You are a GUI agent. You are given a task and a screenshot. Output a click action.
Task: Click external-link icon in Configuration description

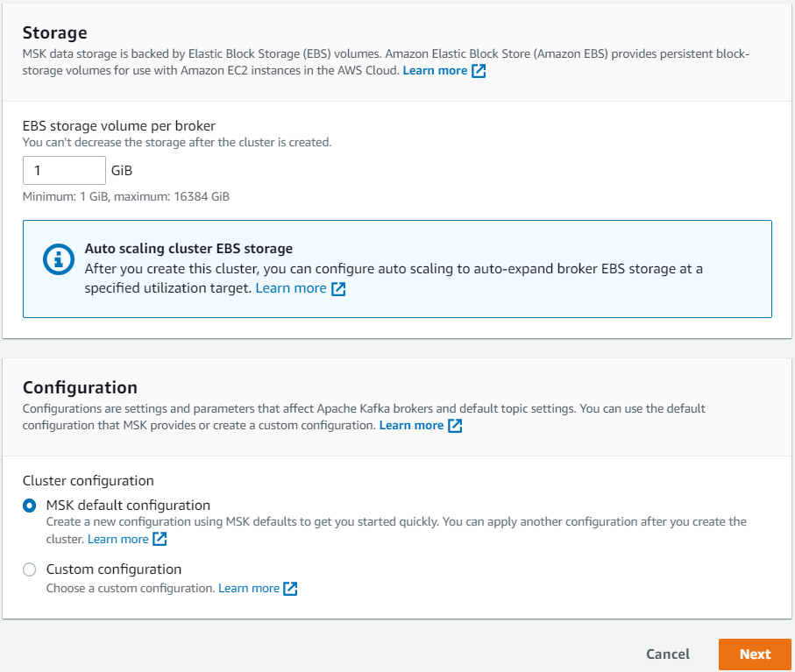click(455, 426)
